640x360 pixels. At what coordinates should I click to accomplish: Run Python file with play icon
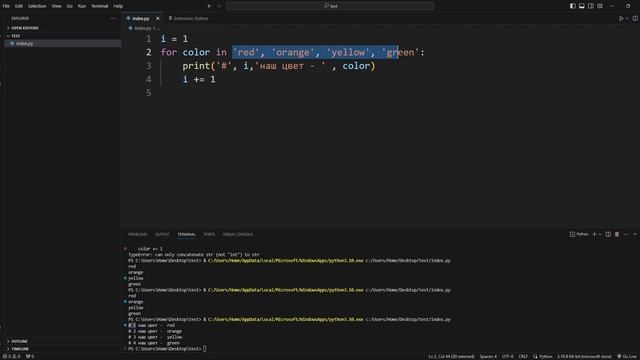click(x=621, y=18)
